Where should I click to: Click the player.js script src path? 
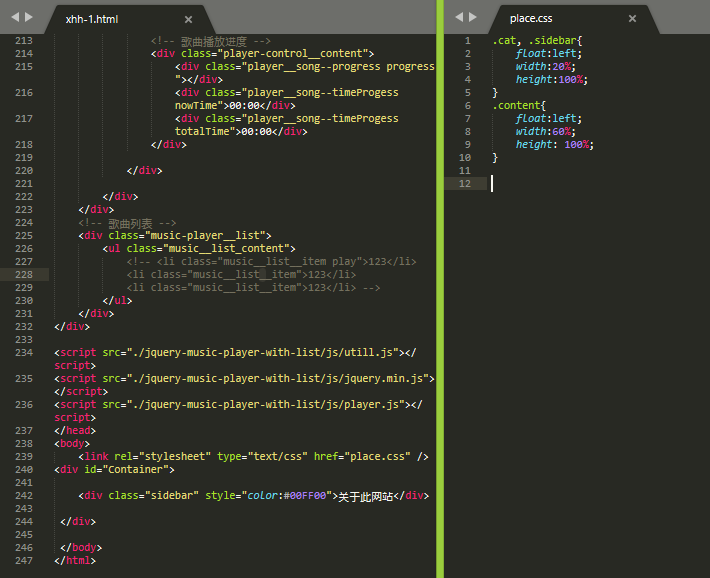pyautogui.click(x=266, y=405)
